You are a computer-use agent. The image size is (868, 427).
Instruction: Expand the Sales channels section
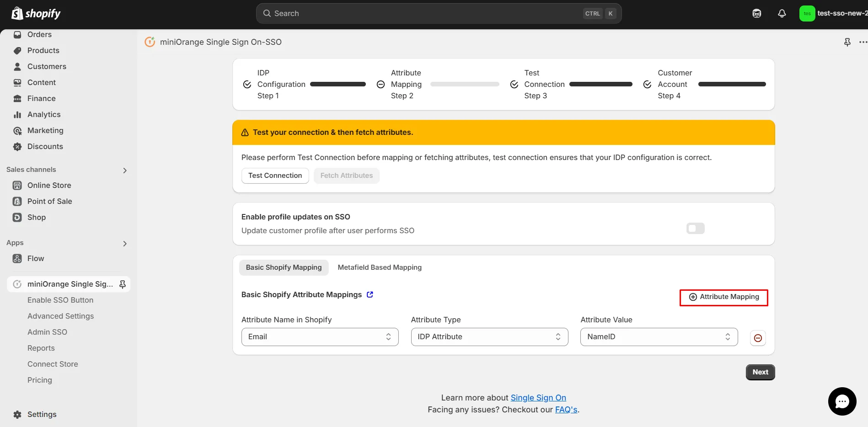125,171
